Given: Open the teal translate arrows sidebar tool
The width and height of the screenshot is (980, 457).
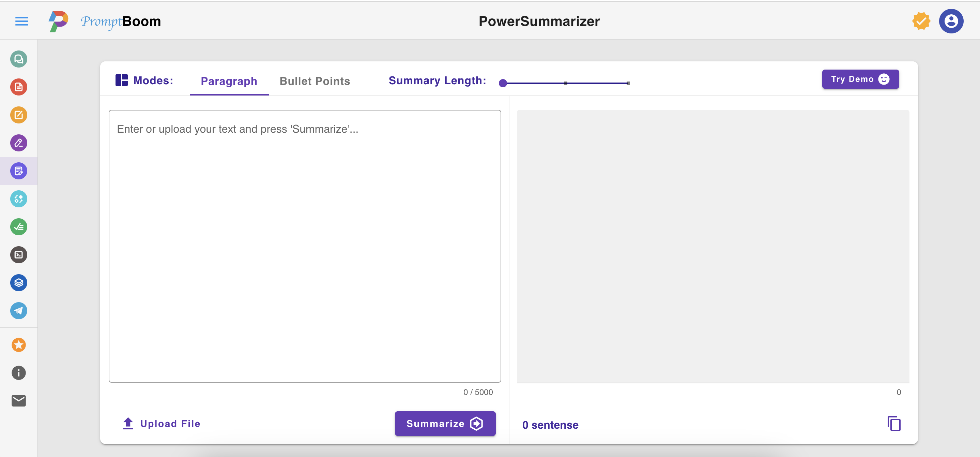Looking at the screenshot, I should [19, 199].
